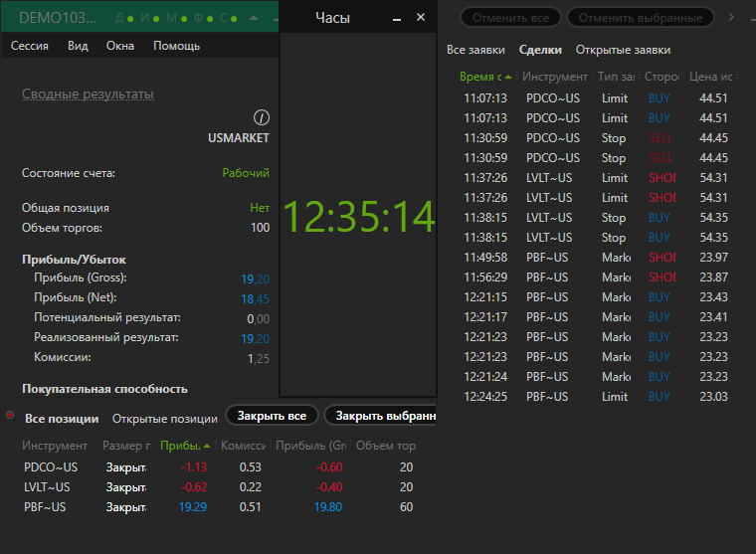Switch to the Все заявки tab

[x=475, y=50]
